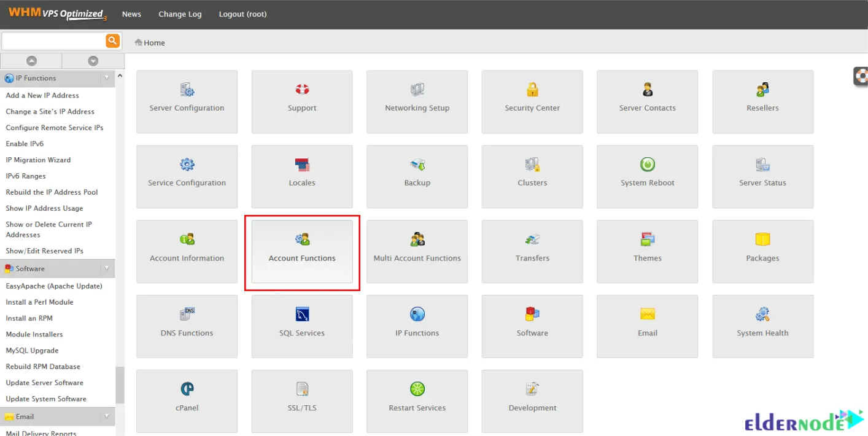Collapse the IP Functions sidebar section
The height and width of the screenshot is (436, 868).
click(107, 78)
